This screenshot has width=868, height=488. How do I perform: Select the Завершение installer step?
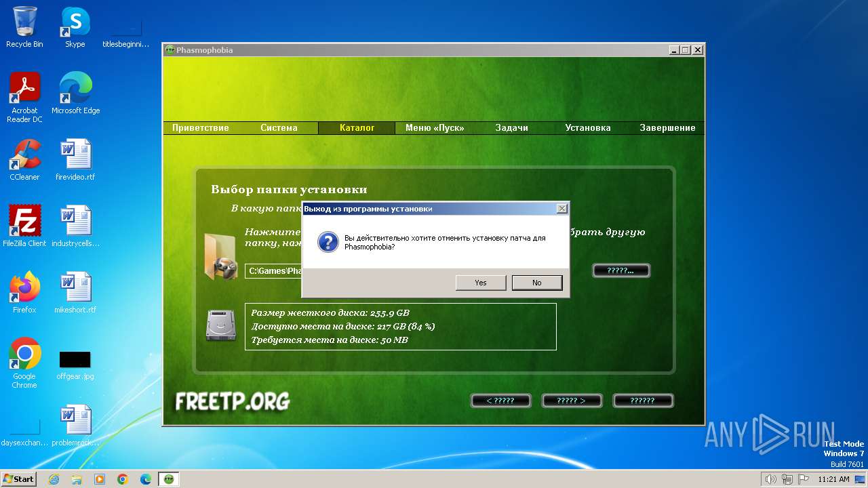(667, 128)
